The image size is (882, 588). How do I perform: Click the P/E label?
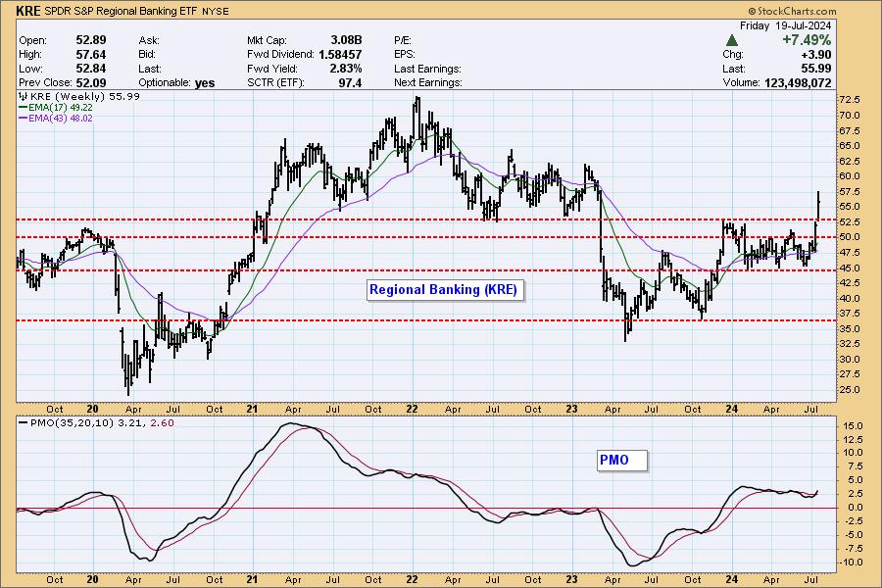click(403, 40)
